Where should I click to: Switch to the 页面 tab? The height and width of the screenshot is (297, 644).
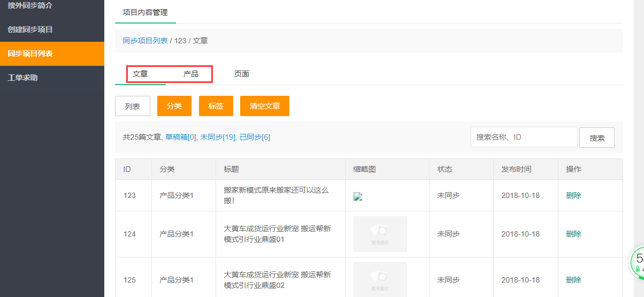pos(242,74)
